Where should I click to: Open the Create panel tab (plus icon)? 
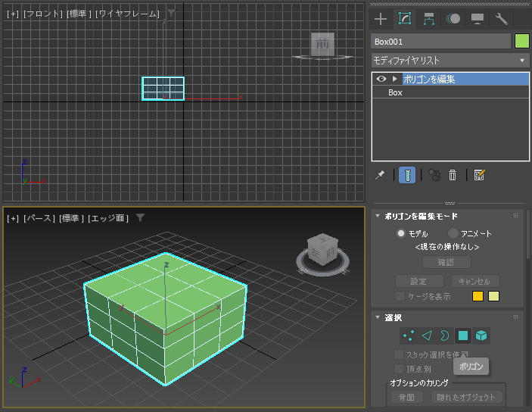click(x=381, y=19)
